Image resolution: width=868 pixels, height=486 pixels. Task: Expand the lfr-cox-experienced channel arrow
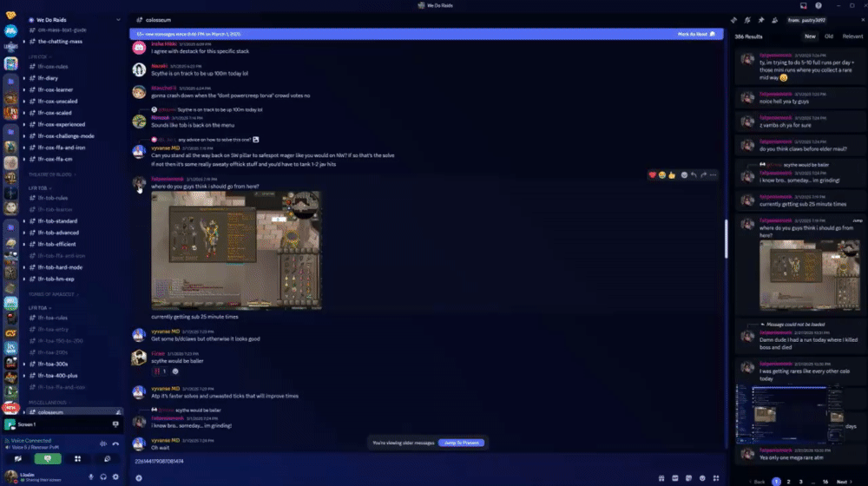pos(23,125)
